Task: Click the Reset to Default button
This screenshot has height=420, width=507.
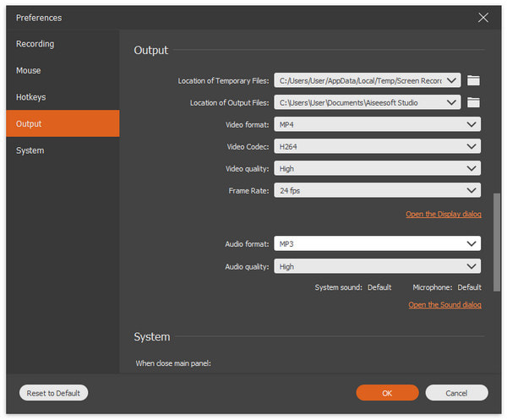Action: click(x=53, y=393)
